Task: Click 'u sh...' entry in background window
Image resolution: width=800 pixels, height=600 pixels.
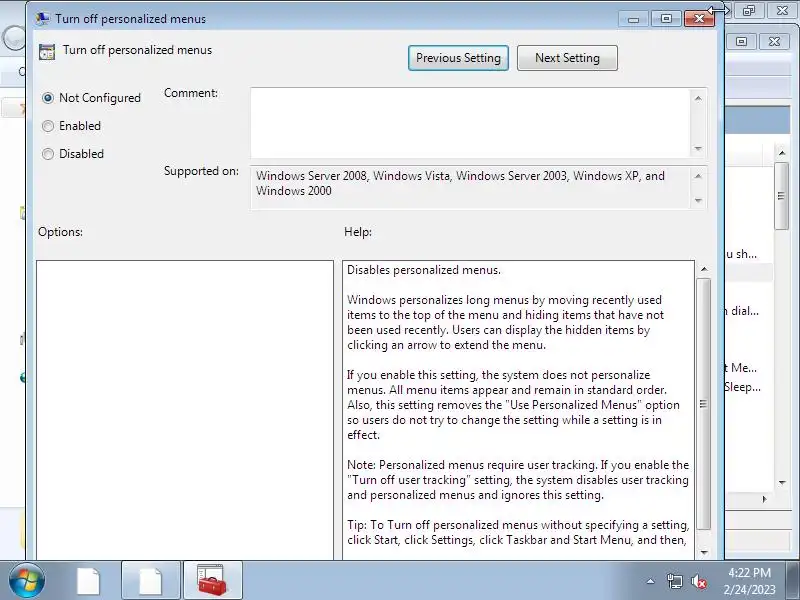Action: (742, 254)
